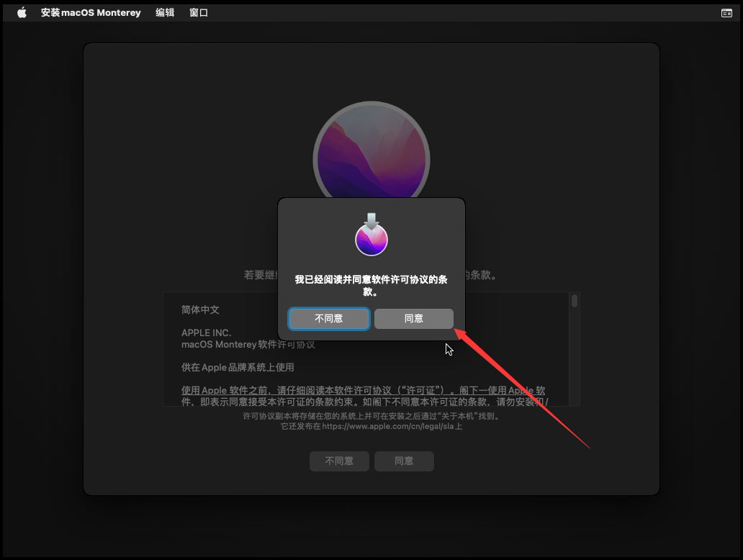
Task: Open the 安装 macOS Monterey menu
Action: pyautogui.click(x=91, y=13)
